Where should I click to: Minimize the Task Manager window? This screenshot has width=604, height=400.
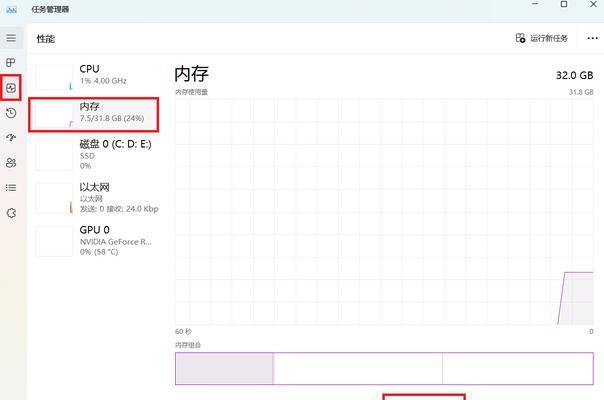click(535, 4)
